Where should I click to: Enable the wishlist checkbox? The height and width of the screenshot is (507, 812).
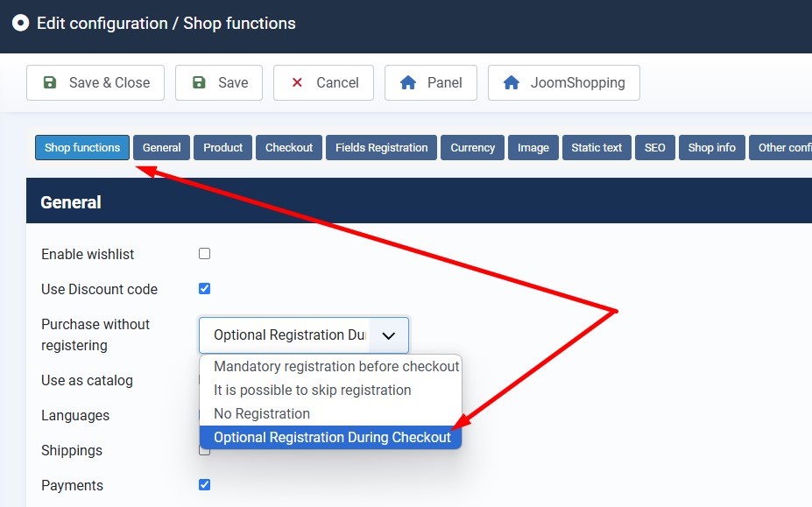(204, 254)
